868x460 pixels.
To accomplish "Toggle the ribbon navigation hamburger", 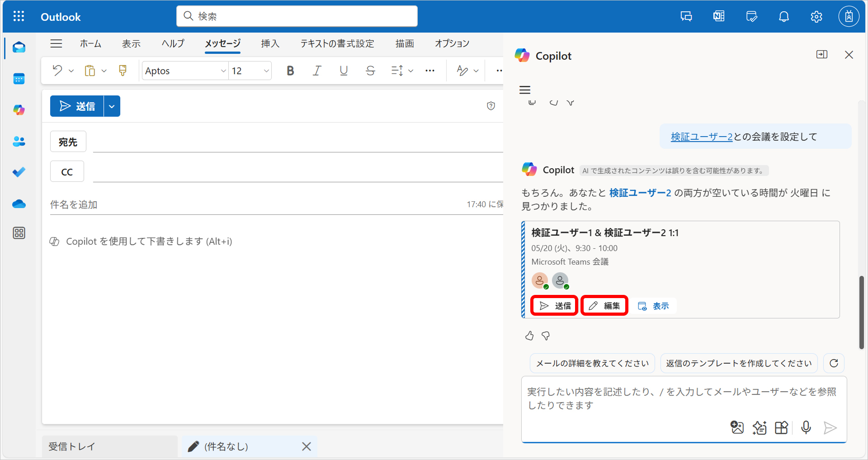I will (x=56, y=43).
